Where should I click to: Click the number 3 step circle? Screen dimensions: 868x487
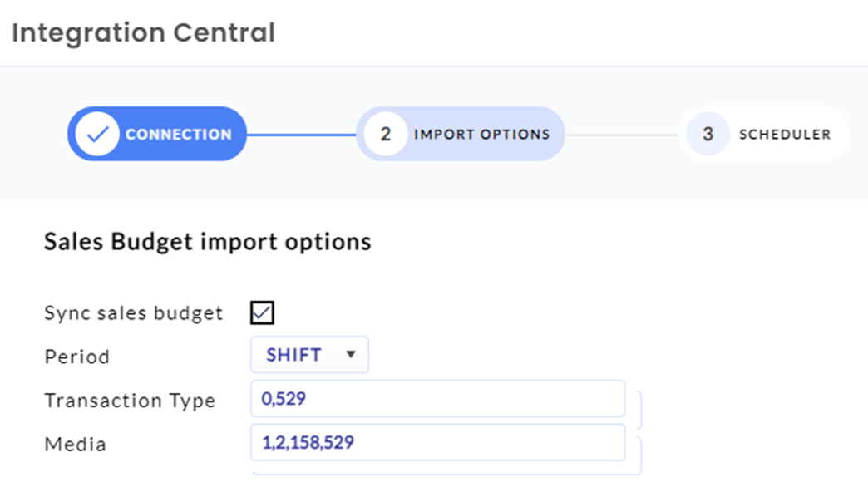point(708,134)
